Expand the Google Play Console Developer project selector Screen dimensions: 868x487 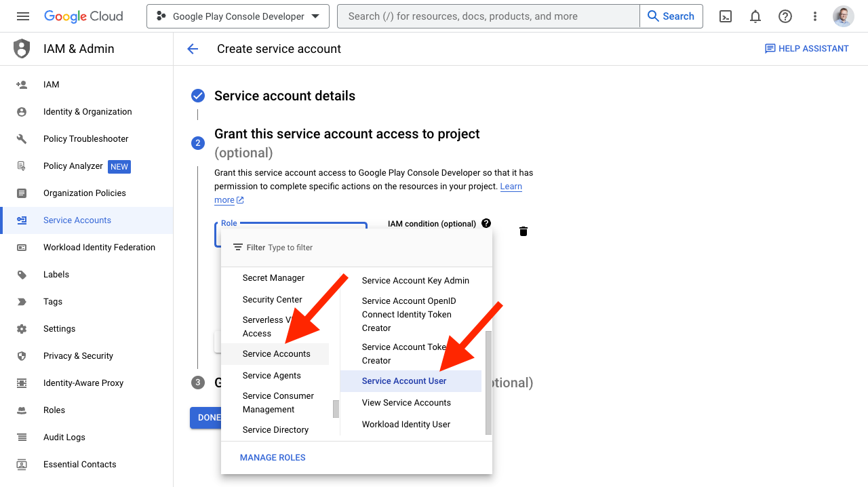pyautogui.click(x=237, y=16)
